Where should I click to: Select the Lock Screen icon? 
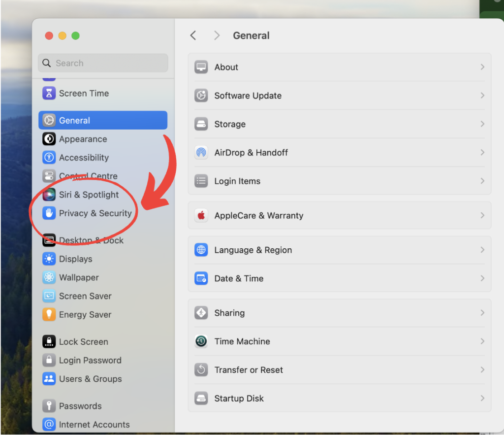tap(48, 341)
